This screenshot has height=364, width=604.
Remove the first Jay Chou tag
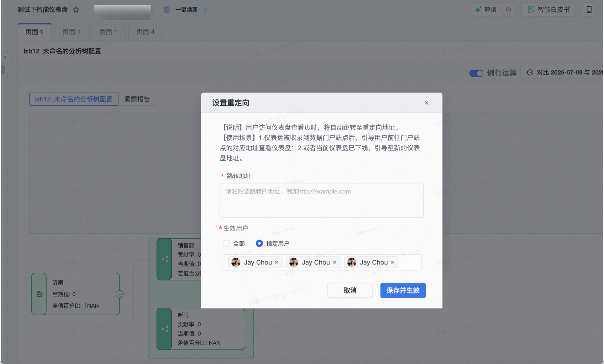pos(277,262)
